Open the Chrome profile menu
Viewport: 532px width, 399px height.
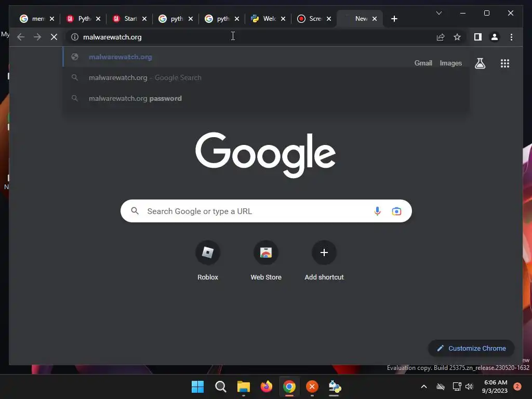pyautogui.click(x=495, y=37)
